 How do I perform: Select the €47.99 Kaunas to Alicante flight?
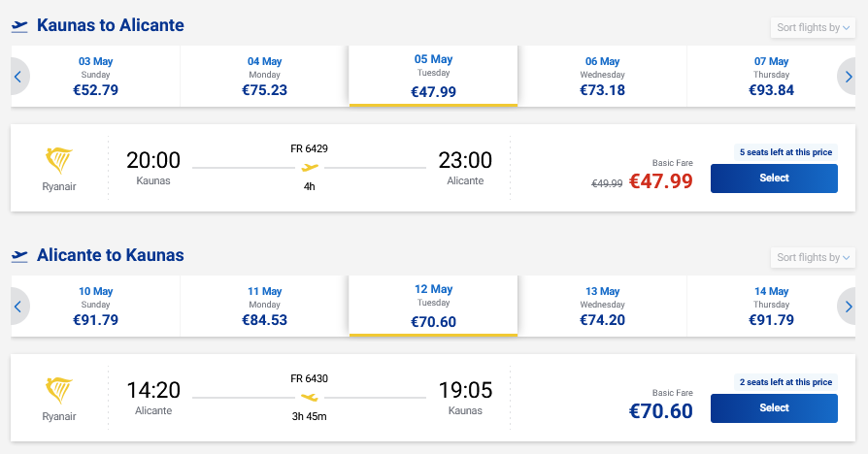[x=774, y=178]
